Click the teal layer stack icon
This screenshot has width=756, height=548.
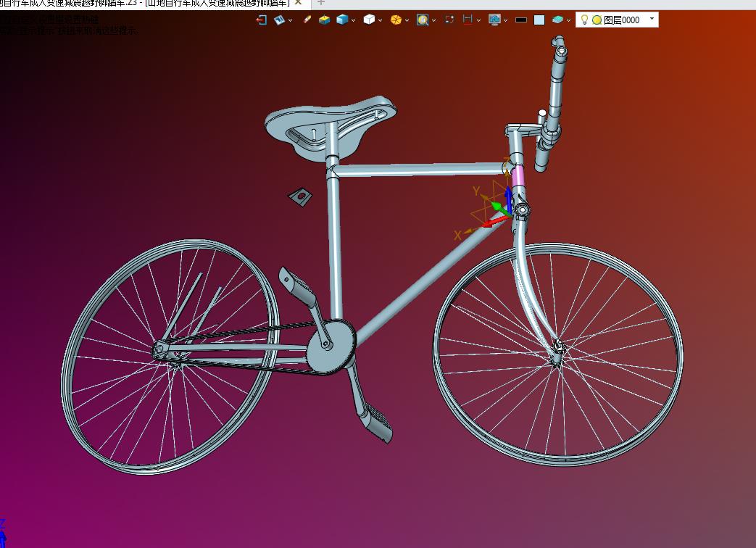[x=558, y=20]
